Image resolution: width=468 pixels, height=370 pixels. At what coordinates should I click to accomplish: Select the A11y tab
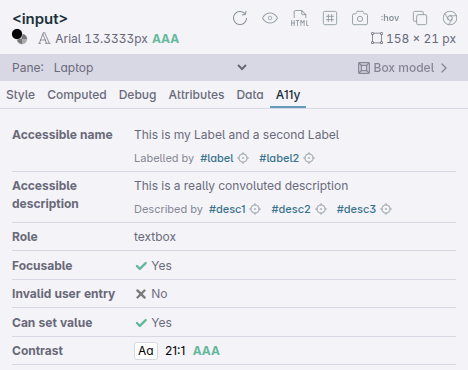pos(288,95)
